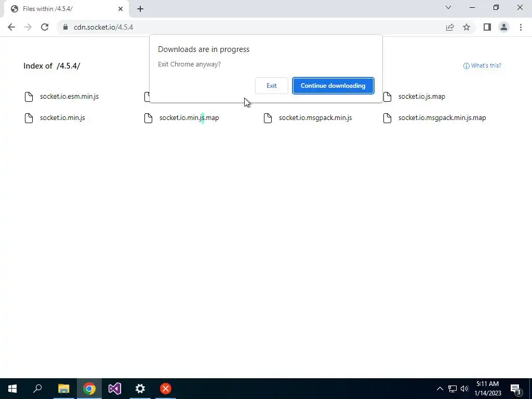Open Chrome's three-dot menu
This screenshot has width=532, height=399.
521,27
